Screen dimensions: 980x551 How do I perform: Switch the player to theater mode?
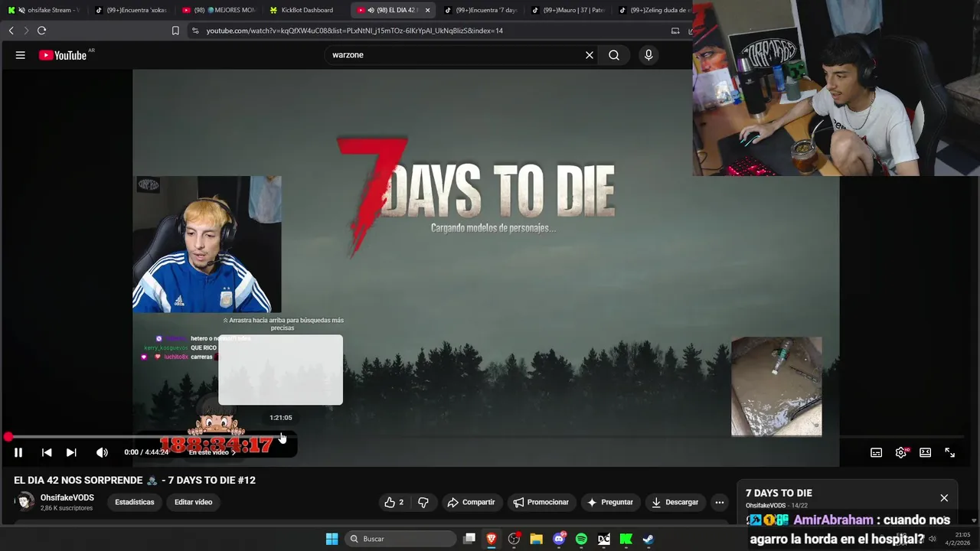(926, 452)
